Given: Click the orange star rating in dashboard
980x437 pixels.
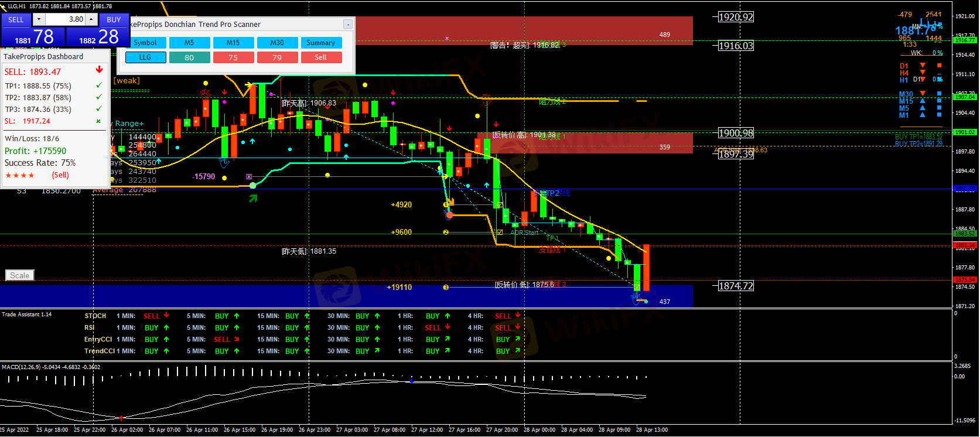Looking at the screenshot, I should click(20, 175).
